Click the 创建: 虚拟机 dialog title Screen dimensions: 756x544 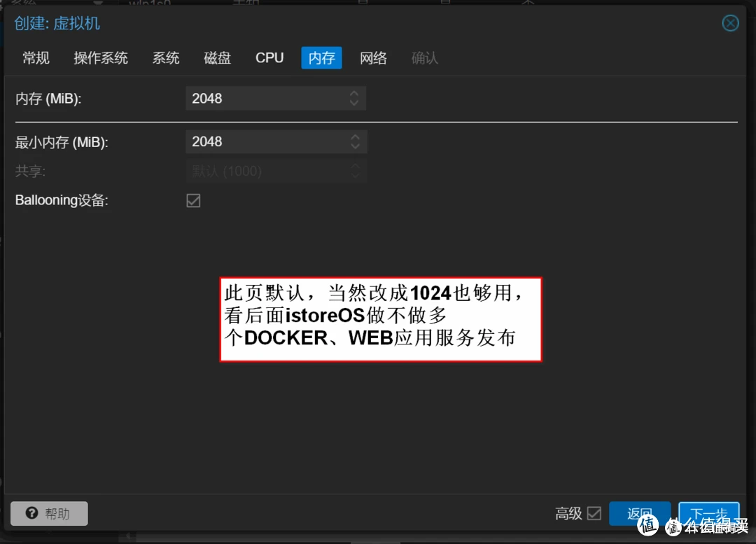57,23
